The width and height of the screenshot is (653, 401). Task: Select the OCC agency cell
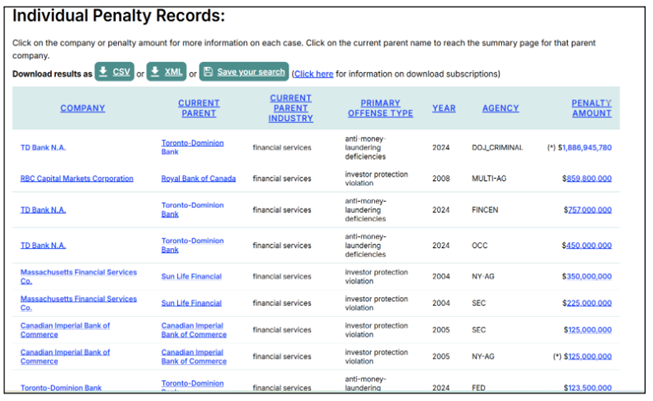click(x=479, y=246)
